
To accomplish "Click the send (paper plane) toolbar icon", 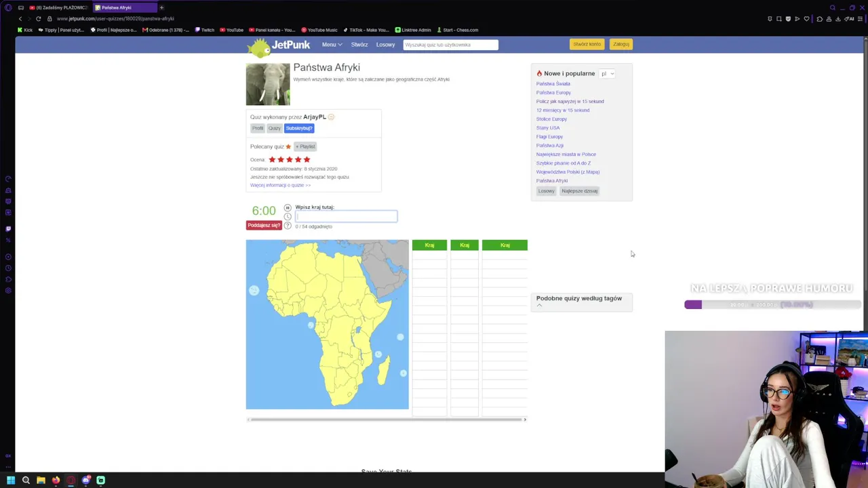I will click(797, 19).
